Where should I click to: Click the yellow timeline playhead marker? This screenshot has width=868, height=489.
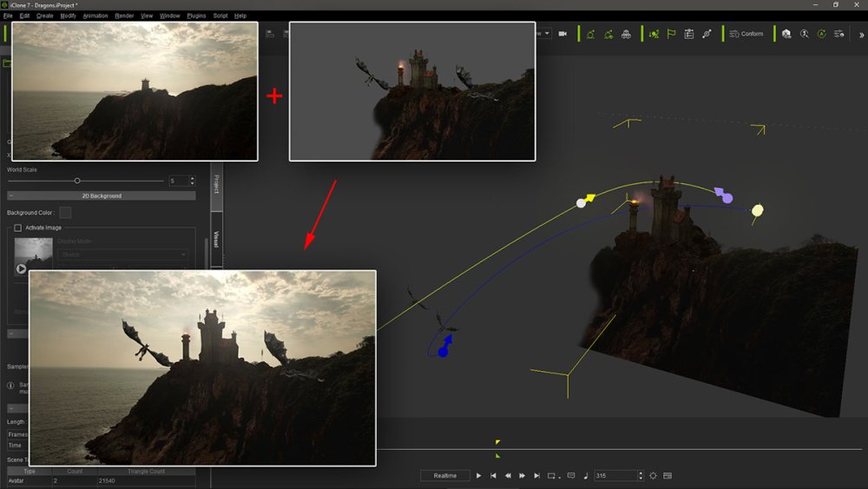click(x=497, y=442)
